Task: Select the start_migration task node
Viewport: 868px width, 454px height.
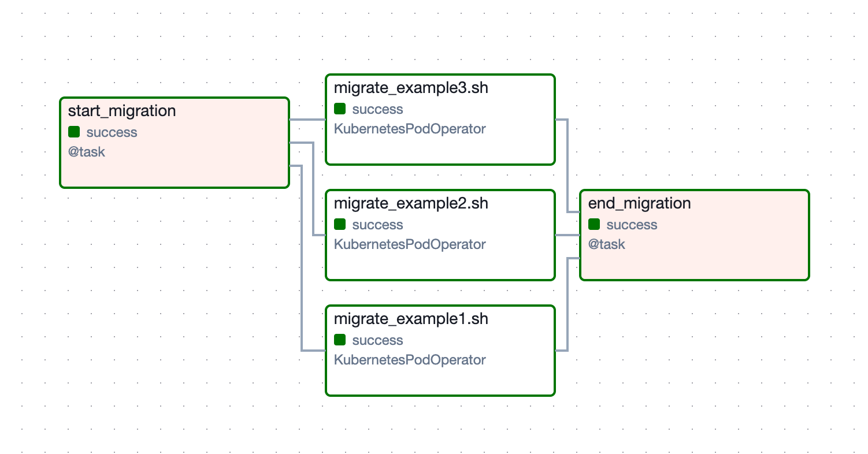Action: tap(175, 143)
